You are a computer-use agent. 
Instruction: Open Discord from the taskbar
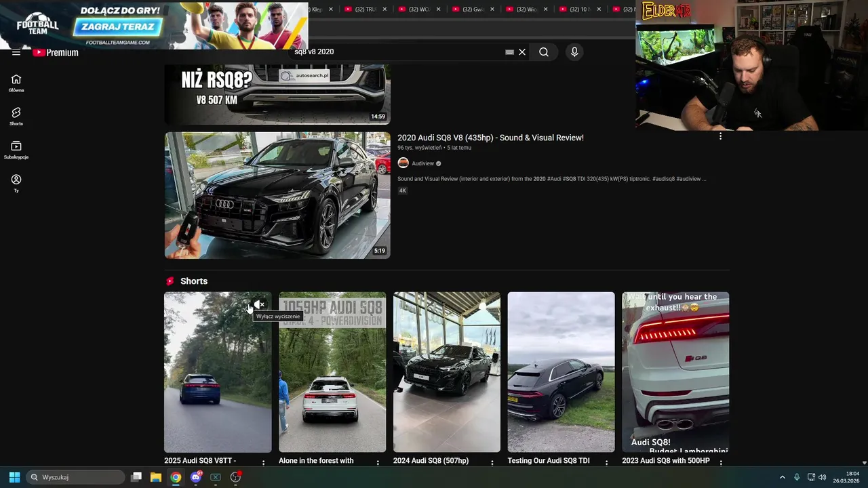(x=196, y=477)
